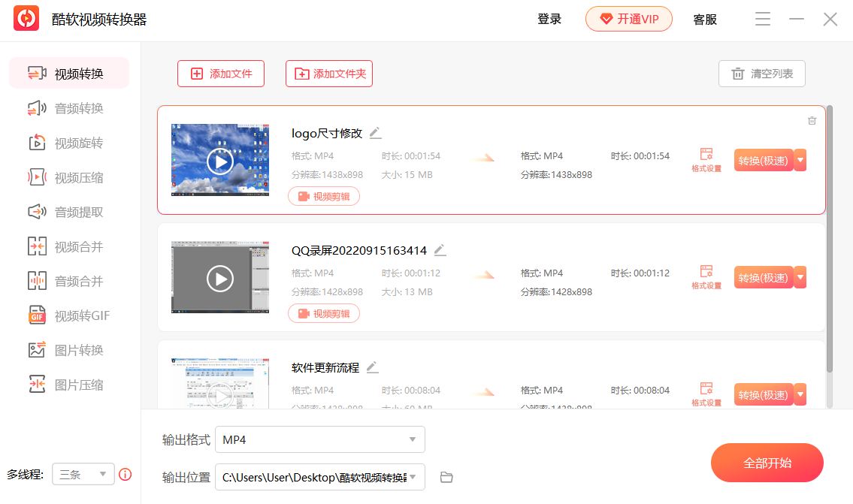853x504 pixels.
Task: Rename QQ录屏20220915163414 with pencil icon
Action: [x=440, y=250]
